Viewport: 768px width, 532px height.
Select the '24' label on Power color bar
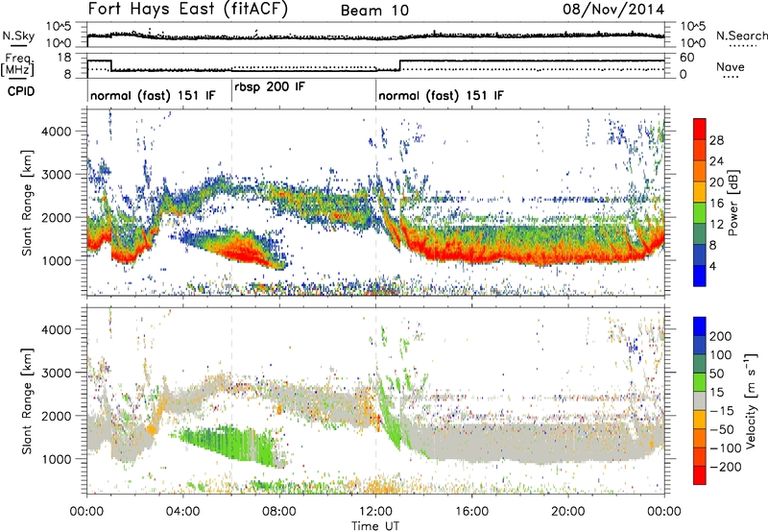(x=716, y=161)
